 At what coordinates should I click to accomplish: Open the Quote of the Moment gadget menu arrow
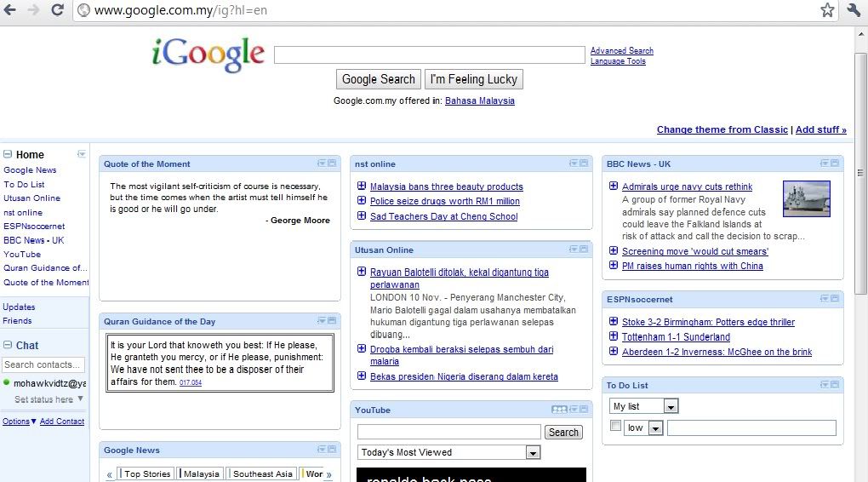pos(322,164)
